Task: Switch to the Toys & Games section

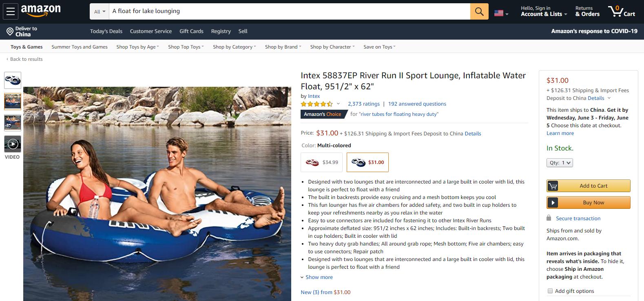Action: pos(26,46)
